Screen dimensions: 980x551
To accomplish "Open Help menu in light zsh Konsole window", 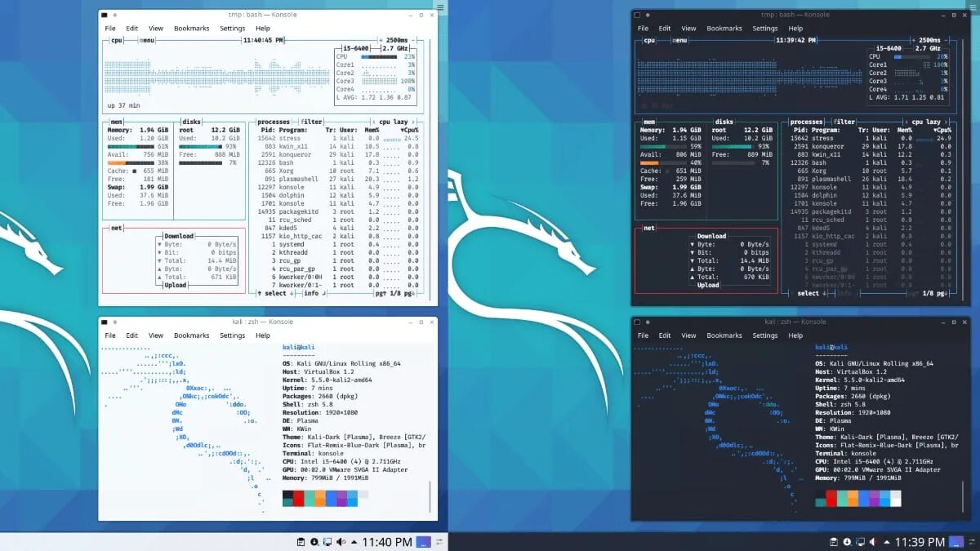I will [263, 335].
